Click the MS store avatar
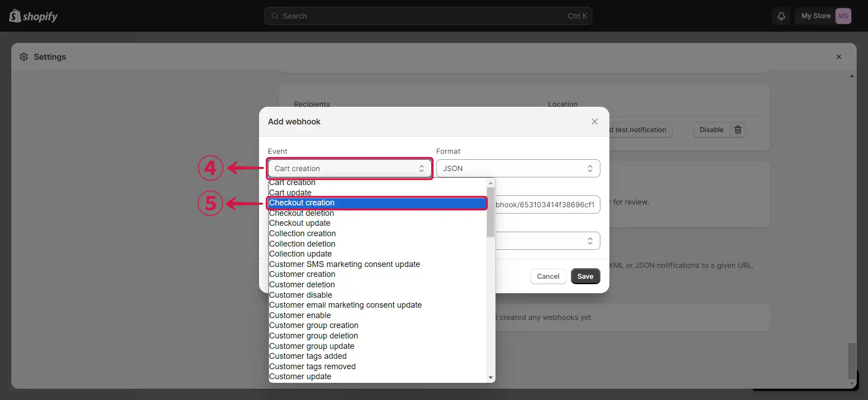This screenshot has height=400, width=868. tap(843, 16)
